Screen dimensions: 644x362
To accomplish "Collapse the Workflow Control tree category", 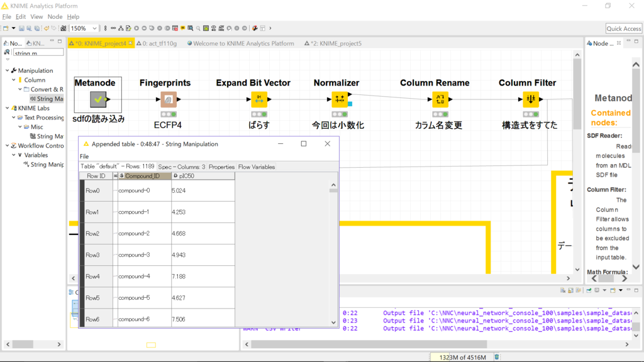I will [x=8, y=146].
